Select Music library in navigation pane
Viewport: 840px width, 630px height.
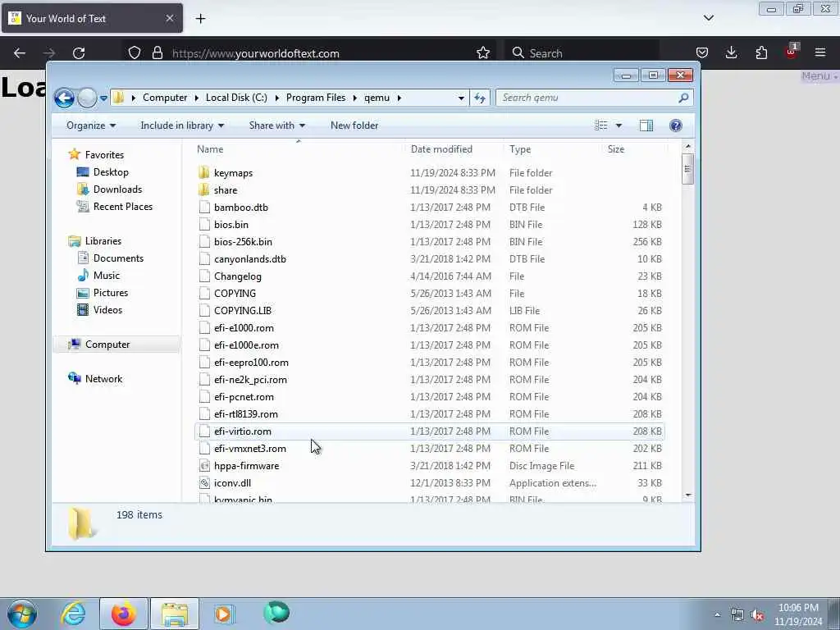pyautogui.click(x=106, y=276)
